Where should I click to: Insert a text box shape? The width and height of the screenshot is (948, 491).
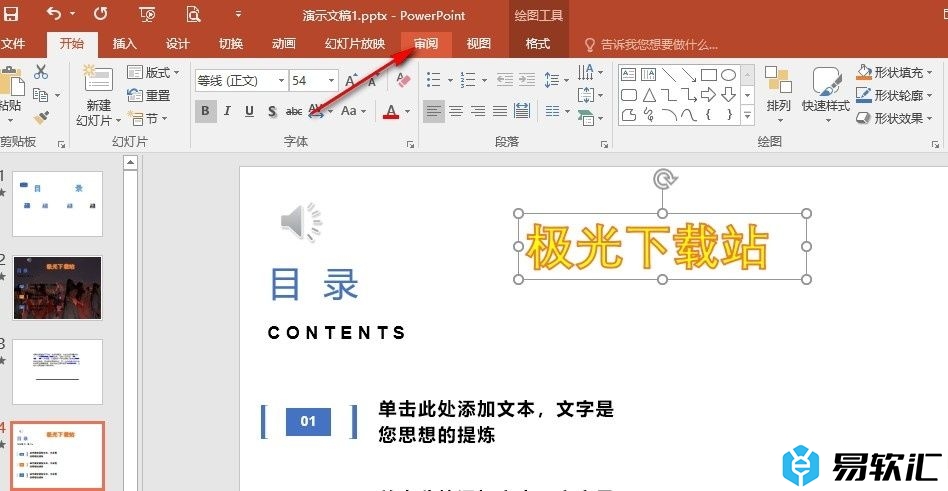tap(629, 75)
